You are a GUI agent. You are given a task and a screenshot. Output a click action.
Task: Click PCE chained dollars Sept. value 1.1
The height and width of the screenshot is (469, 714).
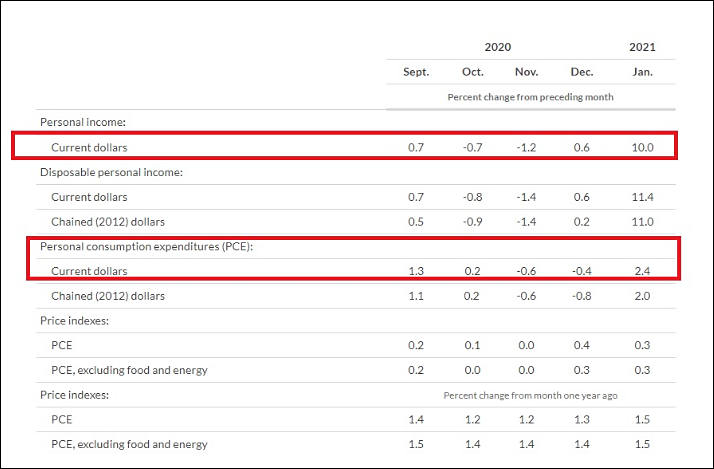pyautogui.click(x=416, y=296)
